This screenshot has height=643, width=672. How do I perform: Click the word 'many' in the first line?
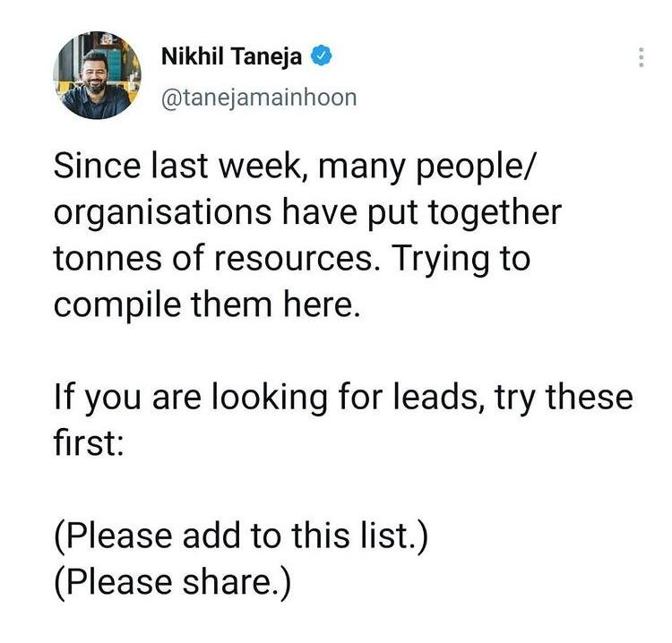362,168
